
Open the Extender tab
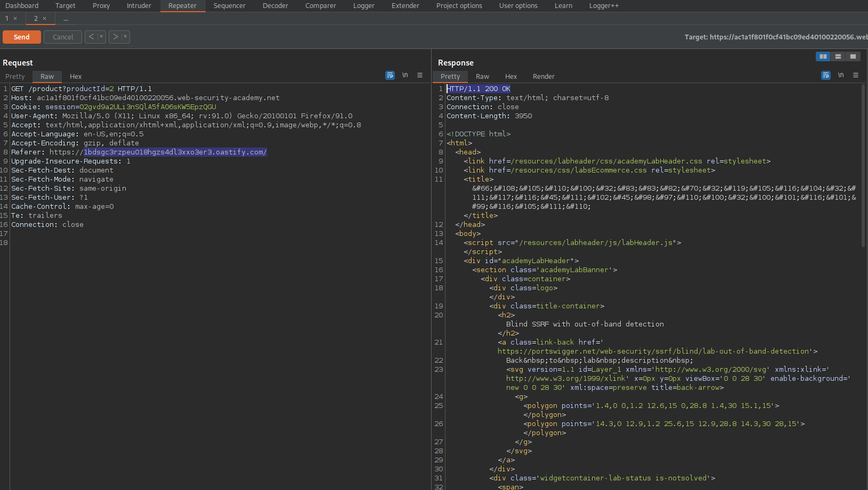coord(405,6)
